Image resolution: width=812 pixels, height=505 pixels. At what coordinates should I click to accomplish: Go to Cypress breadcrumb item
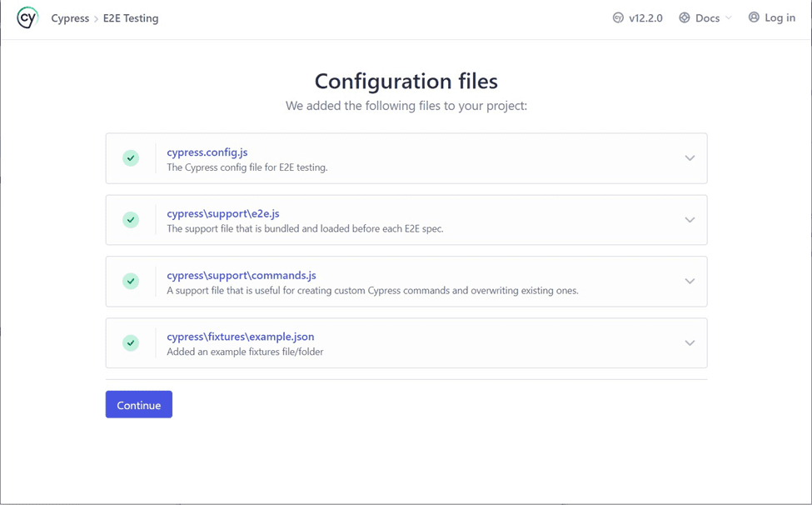70,18
